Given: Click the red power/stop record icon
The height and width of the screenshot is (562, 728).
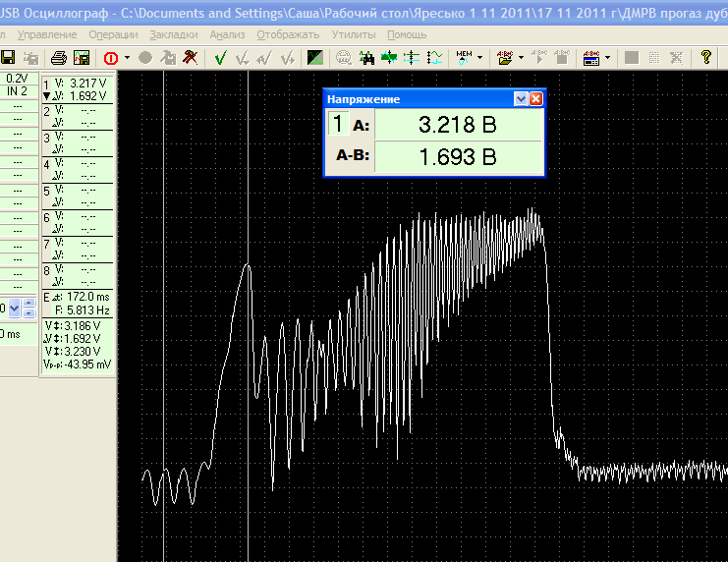Looking at the screenshot, I should (110, 58).
